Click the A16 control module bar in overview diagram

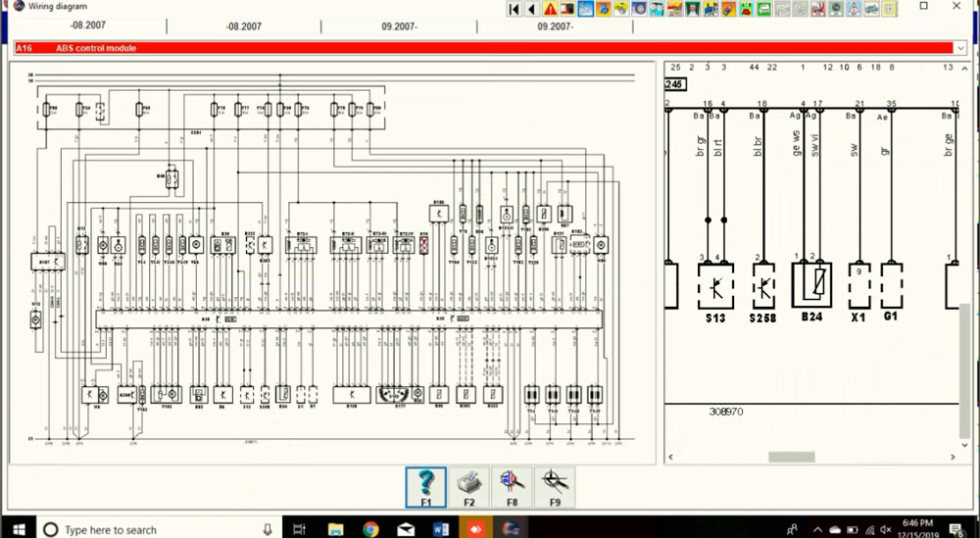click(349, 319)
